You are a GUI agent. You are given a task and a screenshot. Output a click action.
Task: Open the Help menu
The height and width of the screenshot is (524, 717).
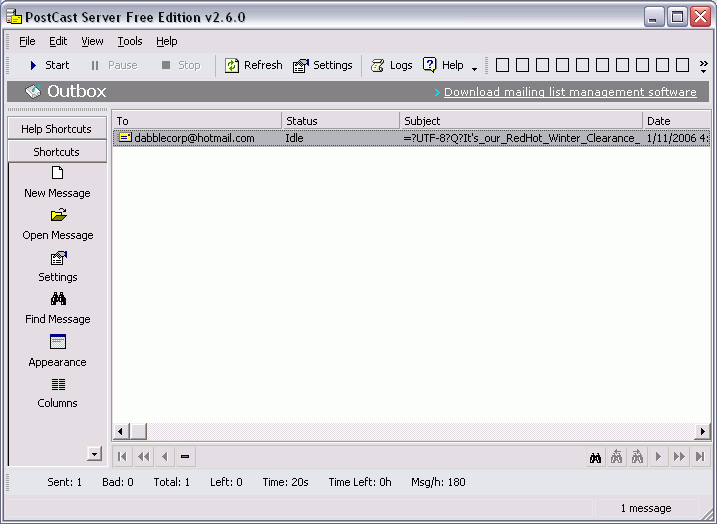[x=166, y=41]
